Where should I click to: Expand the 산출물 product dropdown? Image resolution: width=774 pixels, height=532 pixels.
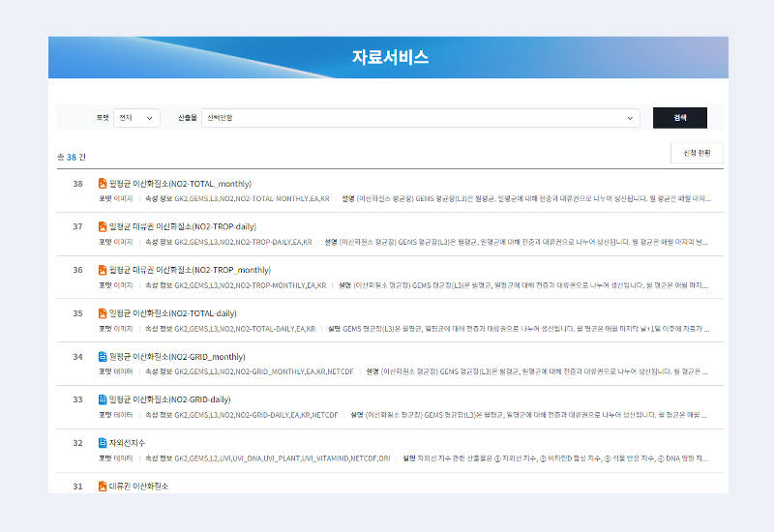click(421, 118)
